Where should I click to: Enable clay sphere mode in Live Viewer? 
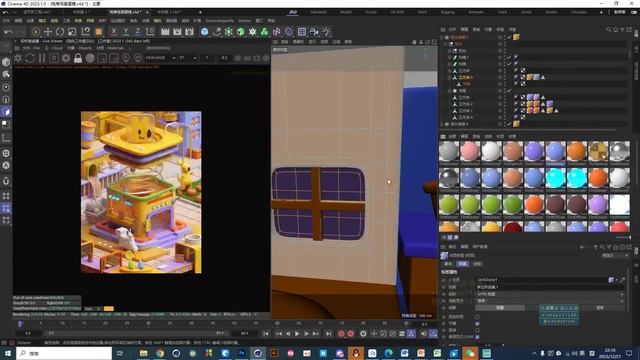90,58
